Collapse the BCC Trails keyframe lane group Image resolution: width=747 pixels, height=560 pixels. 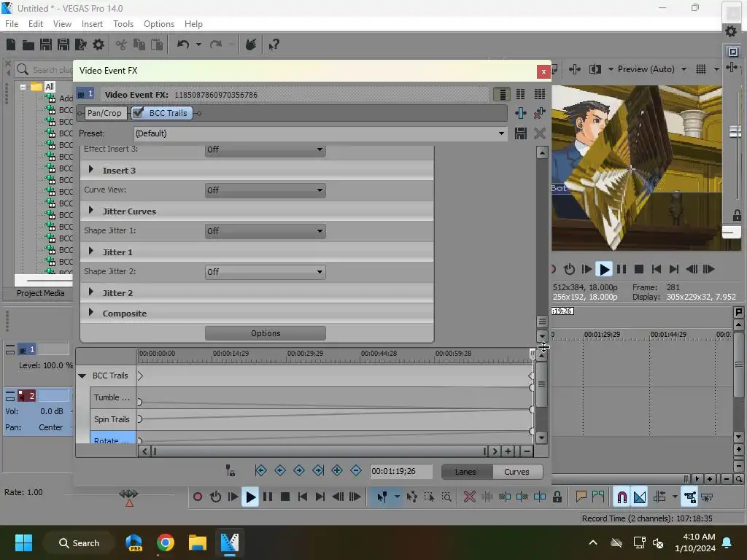[82, 376]
